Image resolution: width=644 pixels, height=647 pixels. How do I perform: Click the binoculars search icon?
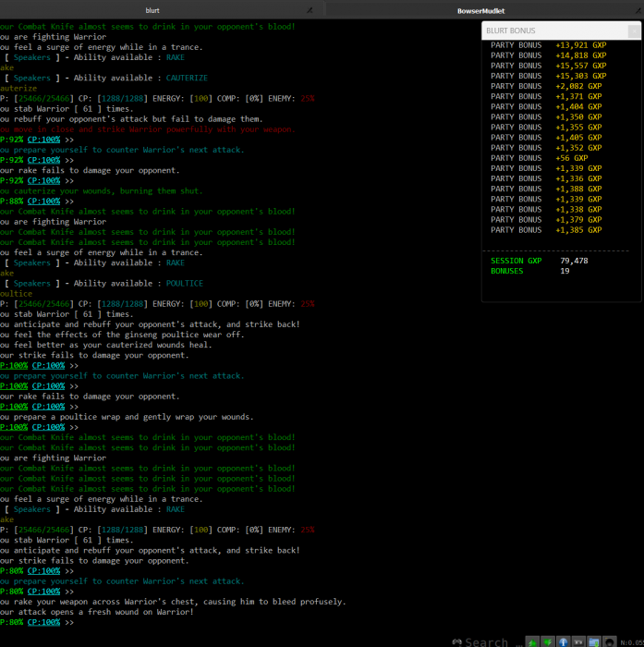(x=456, y=642)
